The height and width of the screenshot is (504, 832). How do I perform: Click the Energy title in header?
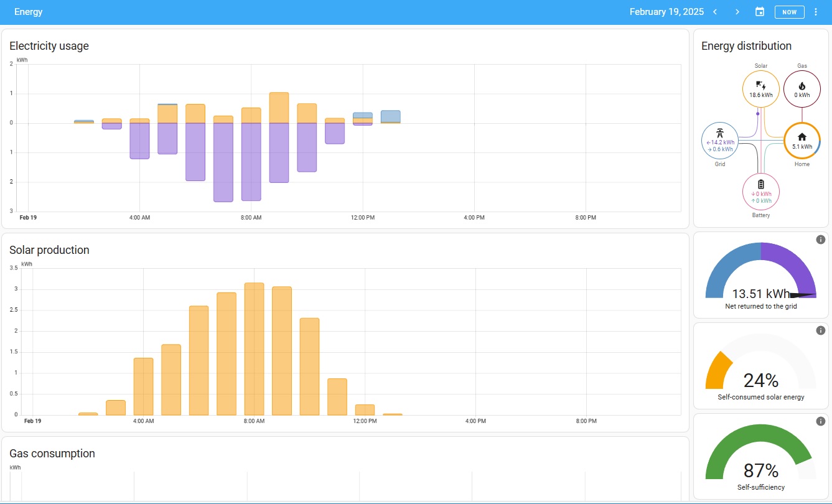[29, 12]
